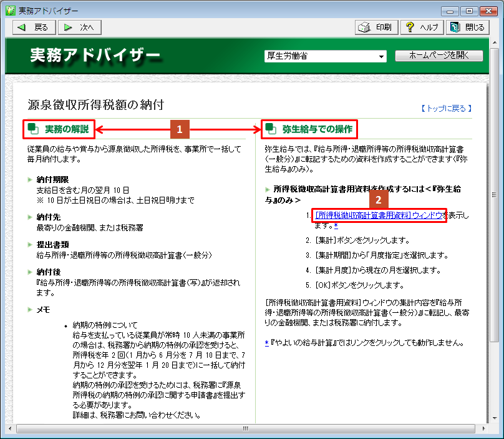
Task: Click the vertical scrollbar thumb
Action: [x=495, y=195]
